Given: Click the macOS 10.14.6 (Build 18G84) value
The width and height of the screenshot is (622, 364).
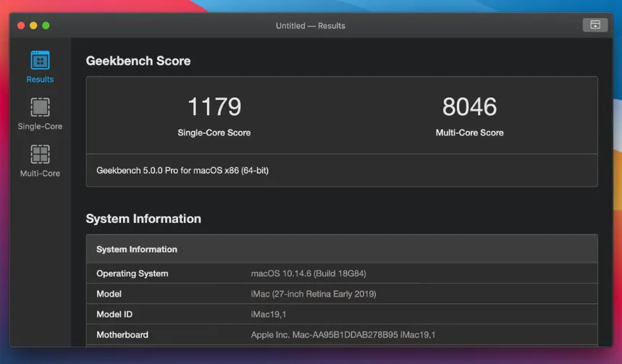Looking at the screenshot, I should point(308,274).
